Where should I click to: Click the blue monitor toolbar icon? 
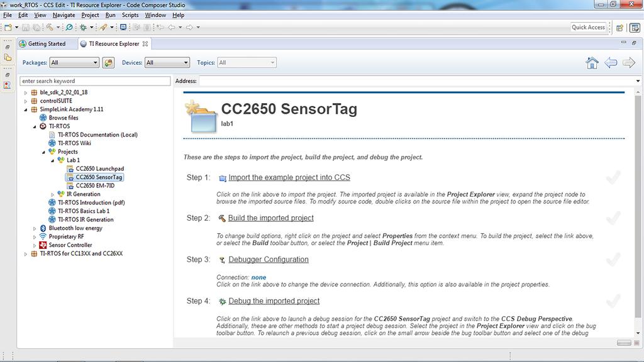[123, 27]
